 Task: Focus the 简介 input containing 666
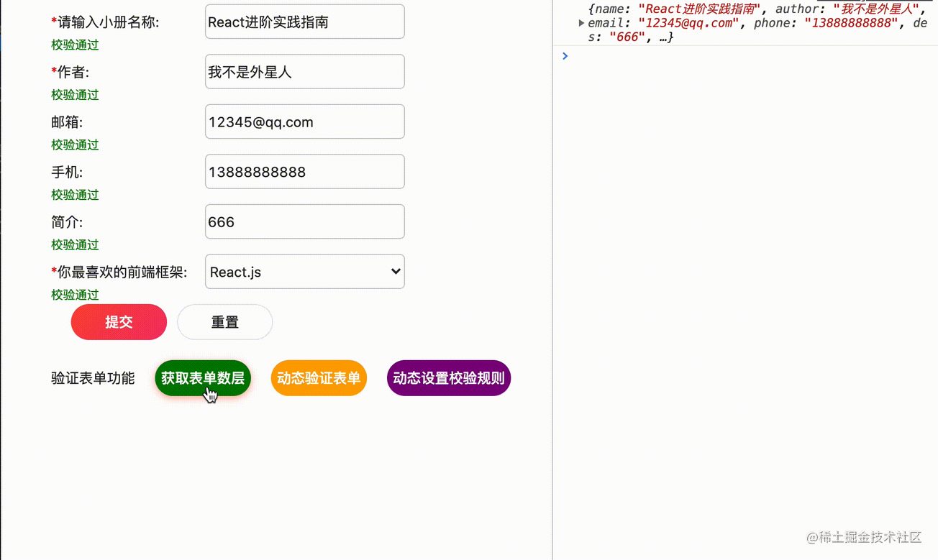pyautogui.click(x=305, y=222)
